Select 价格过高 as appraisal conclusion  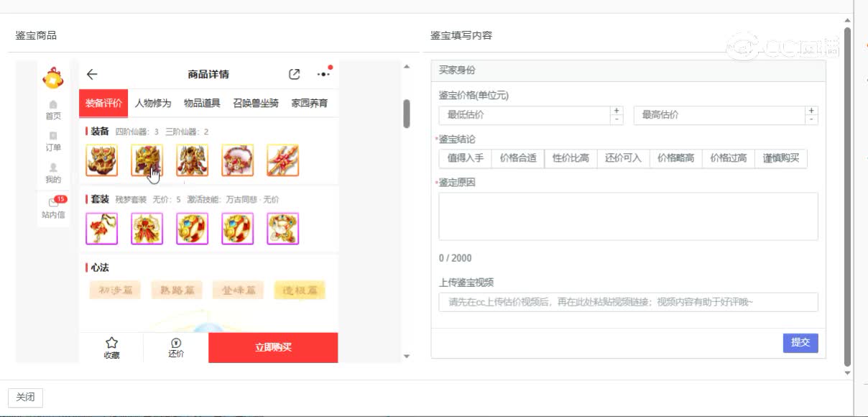click(x=728, y=158)
